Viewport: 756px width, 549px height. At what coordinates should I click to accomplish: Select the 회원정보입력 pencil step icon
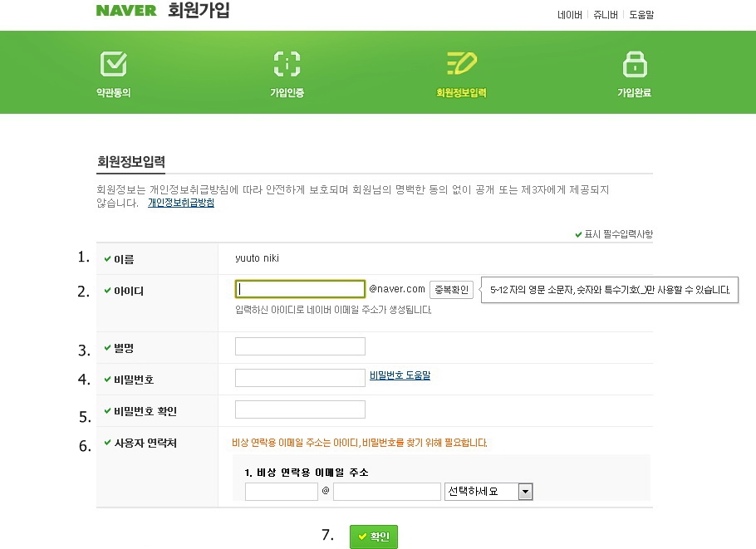(x=462, y=63)
